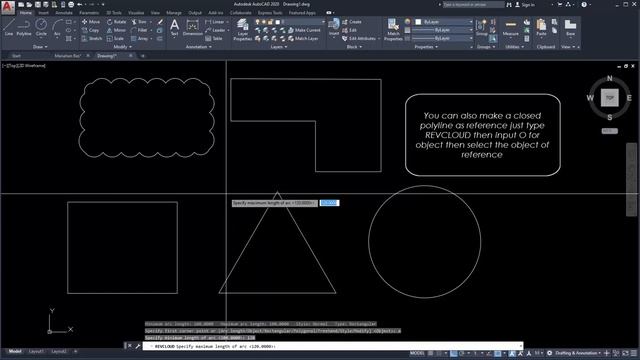Open the status bar customization menu

[x=633, y=353]
